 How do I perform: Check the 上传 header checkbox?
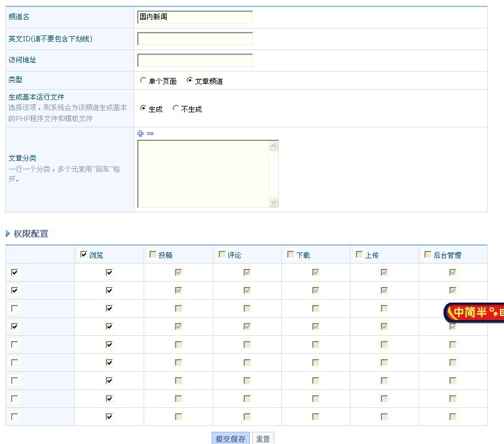(x=359, y=254)
